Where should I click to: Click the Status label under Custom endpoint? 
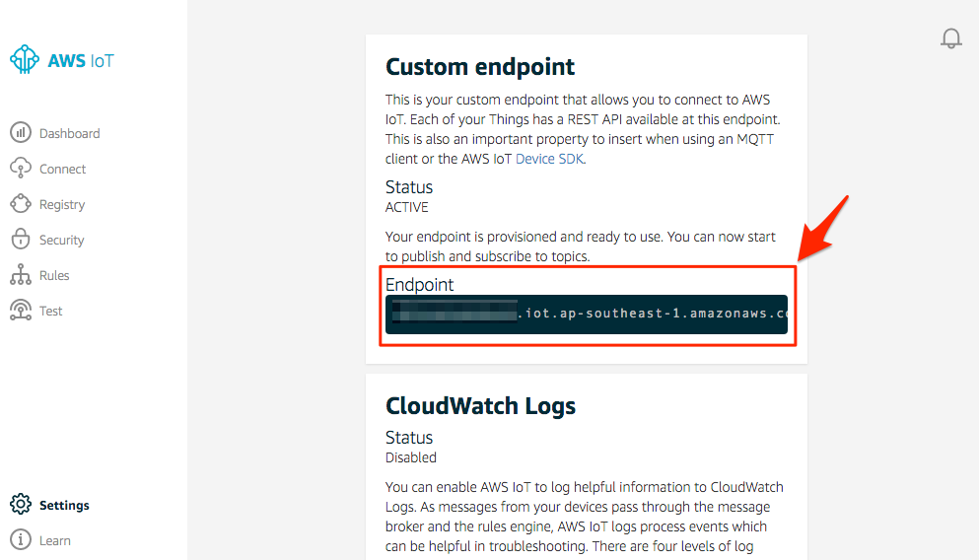point(409,187)
